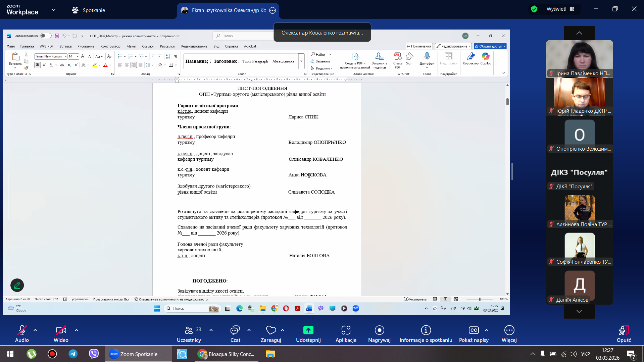Screen dimensions: 644x362
Task: Start screen sharing with the Udostępnij icon
Action: (308, 331)
